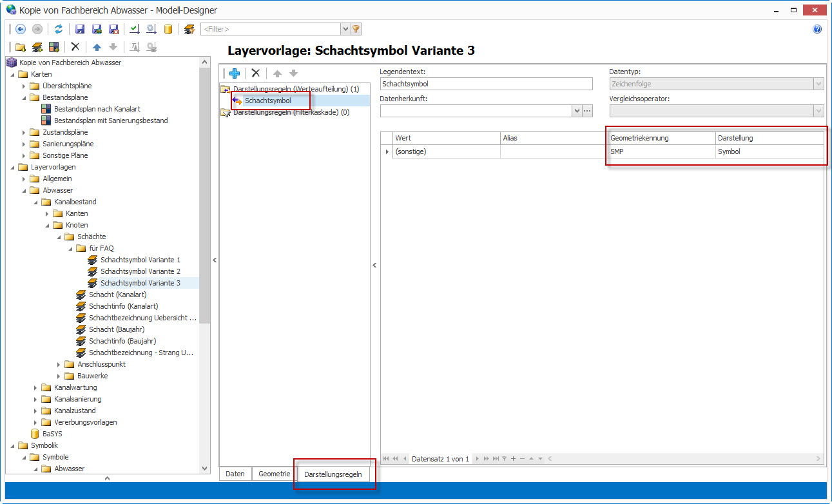Expand the Kanalwartung folder
Screen dimensions: 832x504
click(x=35, y=387)
